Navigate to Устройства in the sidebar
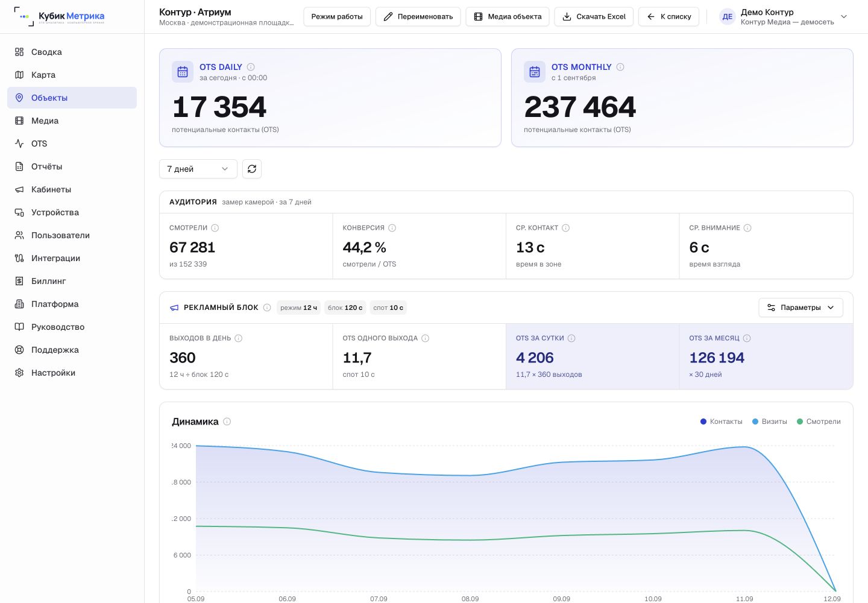Screen dimensions: 868x603 [x=72, y=212]
